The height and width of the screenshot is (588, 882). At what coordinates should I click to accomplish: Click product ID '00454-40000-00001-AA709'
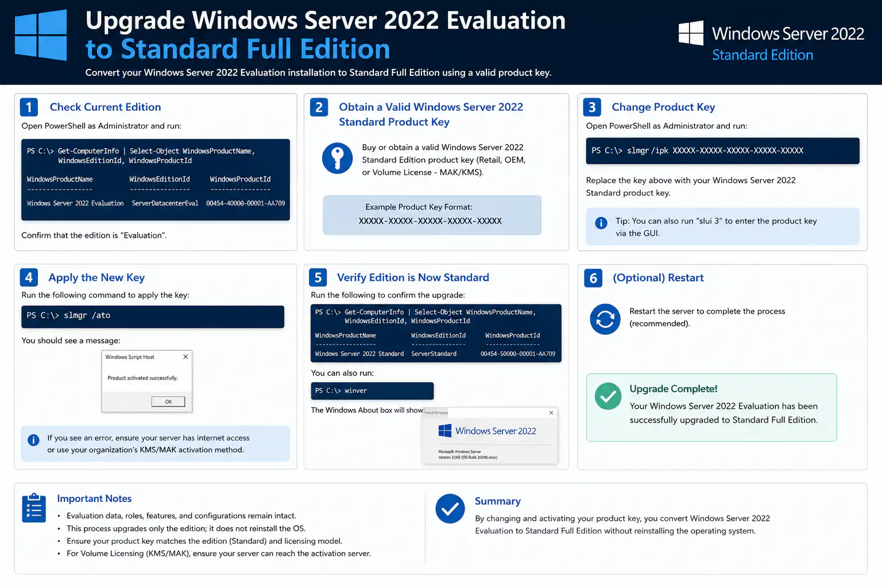click(x=246, y=203)
